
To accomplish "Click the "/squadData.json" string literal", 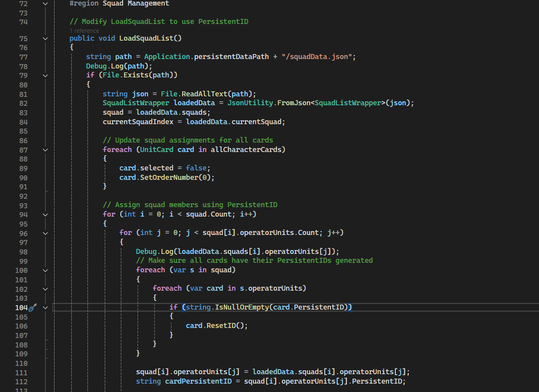I will pyautogui.click(x=312, y=56).
